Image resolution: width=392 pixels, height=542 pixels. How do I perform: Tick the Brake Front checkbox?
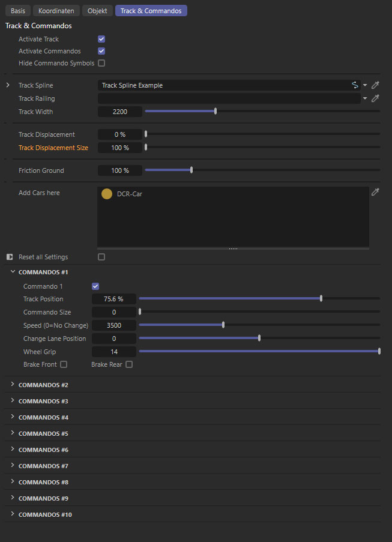(x=64, y=364)
